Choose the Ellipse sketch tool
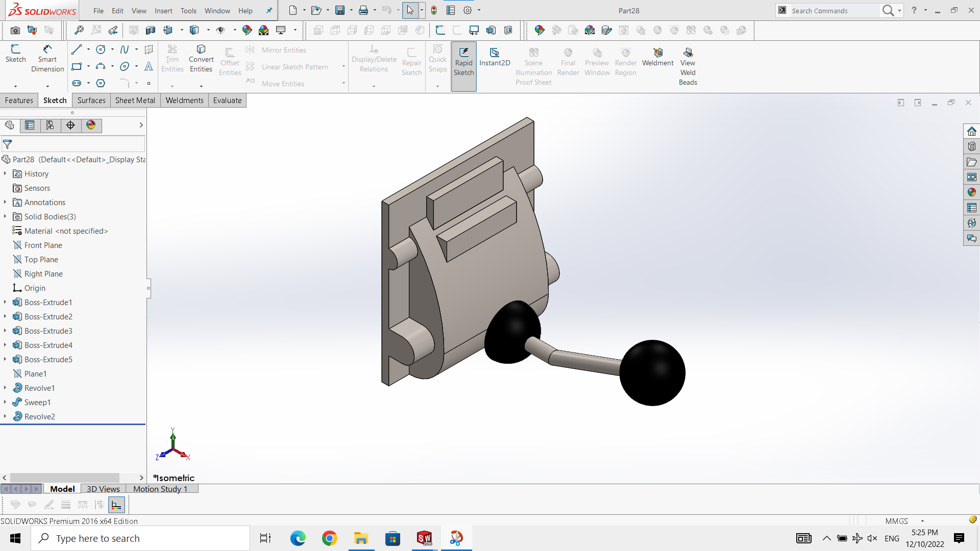The width and height of the screenshot is (980, 551). pyautogui.click(x=125, y=66)
